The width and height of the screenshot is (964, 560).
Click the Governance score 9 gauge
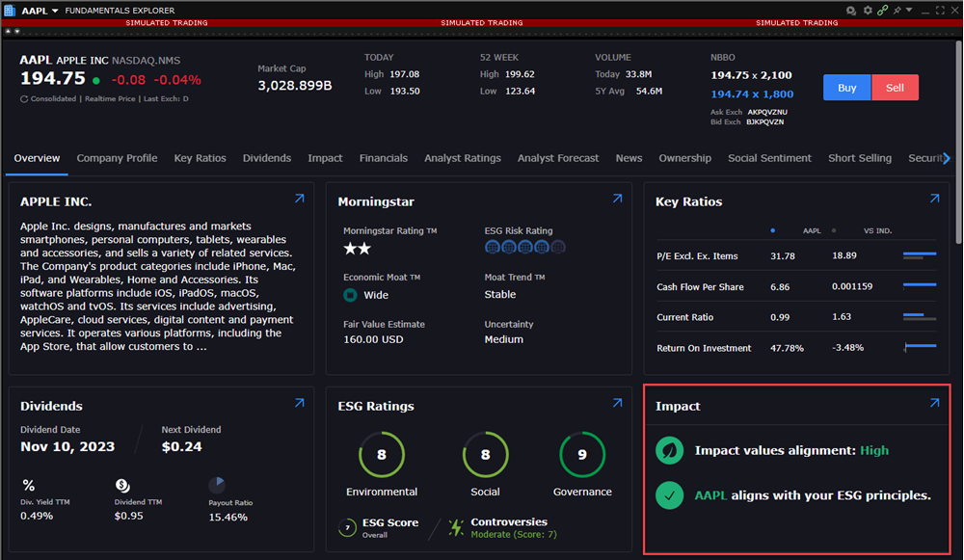[582, 455]
